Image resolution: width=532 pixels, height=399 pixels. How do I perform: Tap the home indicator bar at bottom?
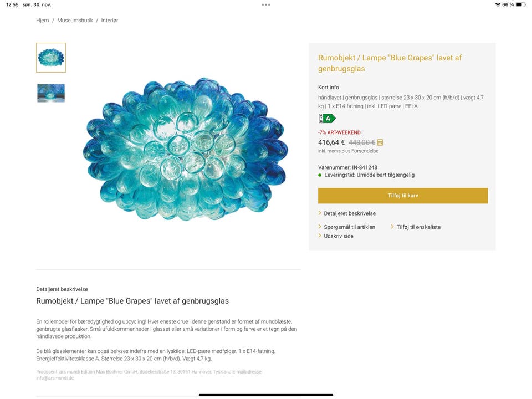(x=266, y=395)
